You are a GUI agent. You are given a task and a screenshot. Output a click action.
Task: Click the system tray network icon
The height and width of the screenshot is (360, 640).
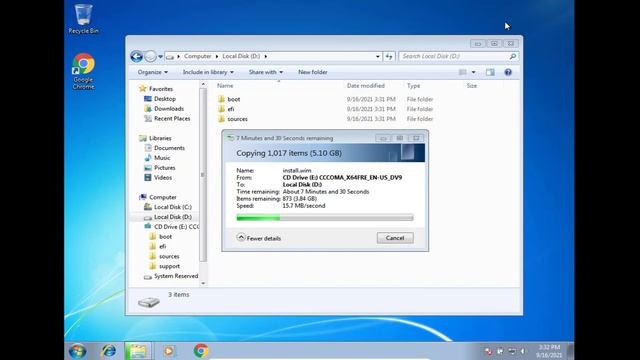pyautogui.click(x=511, y=351)
